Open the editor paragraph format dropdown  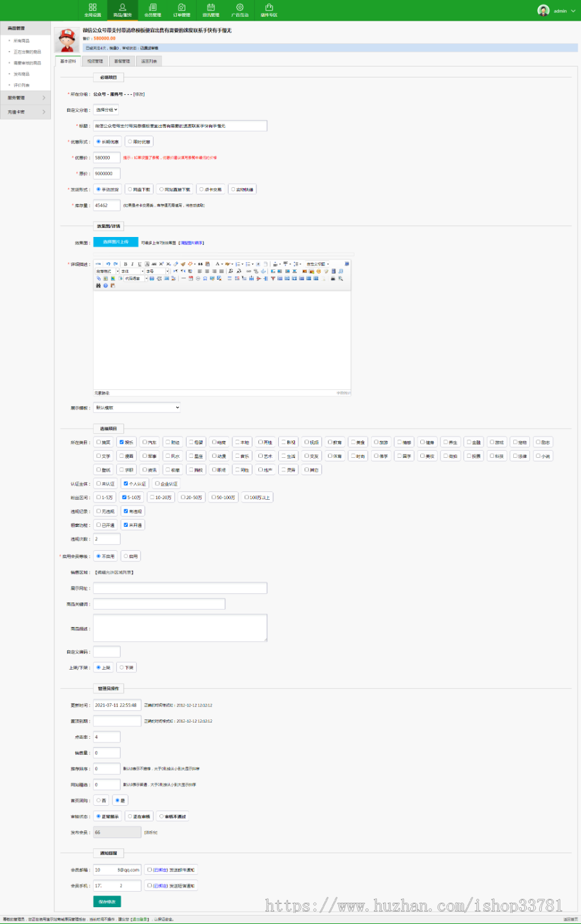point(107,271)
